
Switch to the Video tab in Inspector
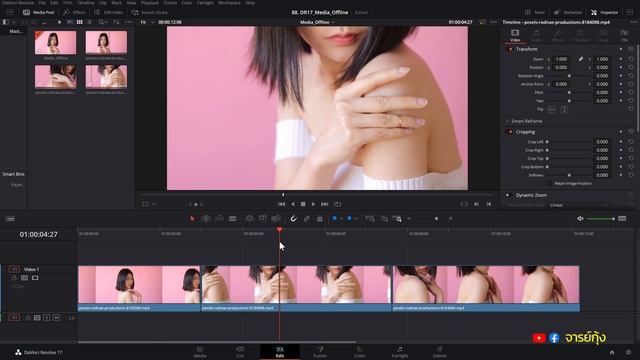pyautogui.click(x=515, y=35)
